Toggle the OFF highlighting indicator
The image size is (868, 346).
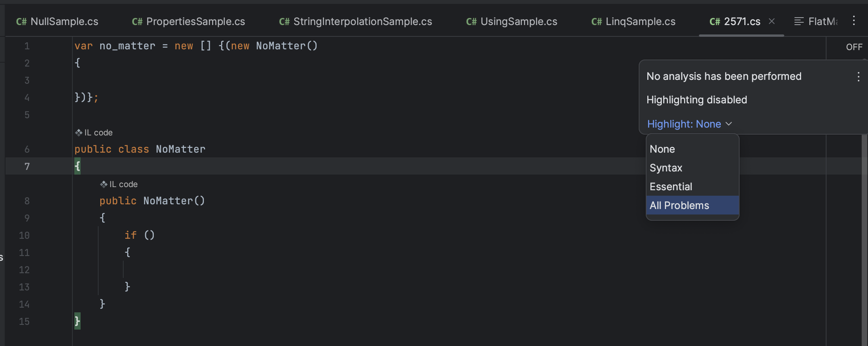coord(854,47)
